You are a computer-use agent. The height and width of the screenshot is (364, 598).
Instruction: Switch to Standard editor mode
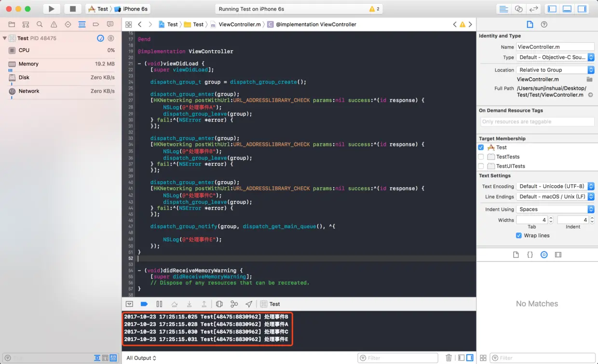pos(503,9)
